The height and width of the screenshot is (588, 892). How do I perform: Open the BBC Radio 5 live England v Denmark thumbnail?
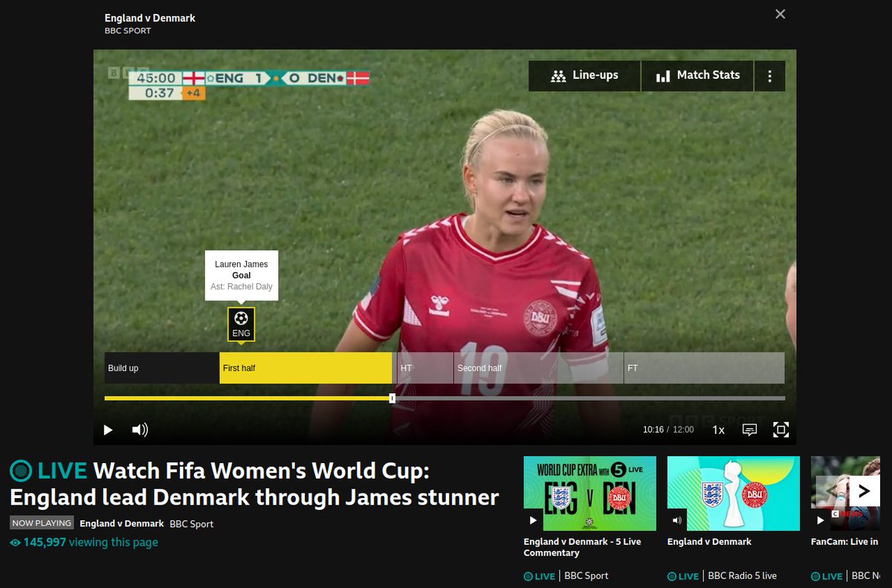click(x=734, y=494)
